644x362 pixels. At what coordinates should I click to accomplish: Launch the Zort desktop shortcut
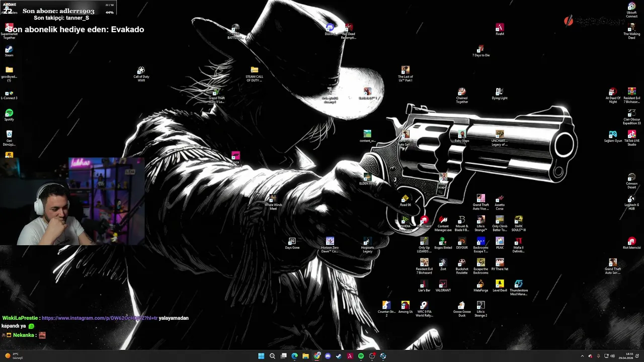(443, 265)
